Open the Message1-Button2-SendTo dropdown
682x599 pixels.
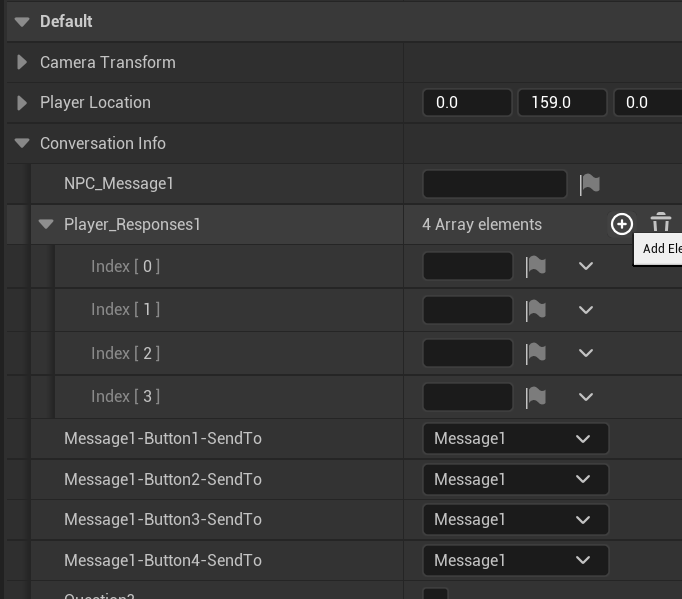[515, 480]
